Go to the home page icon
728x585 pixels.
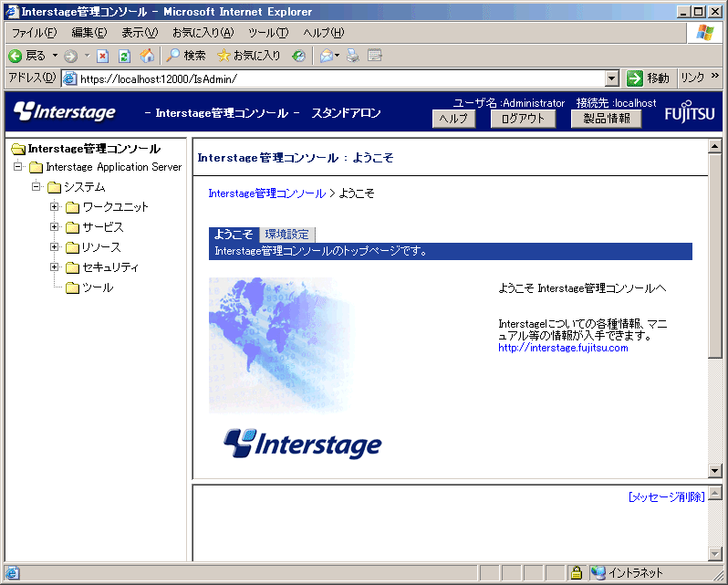point(147,56)
